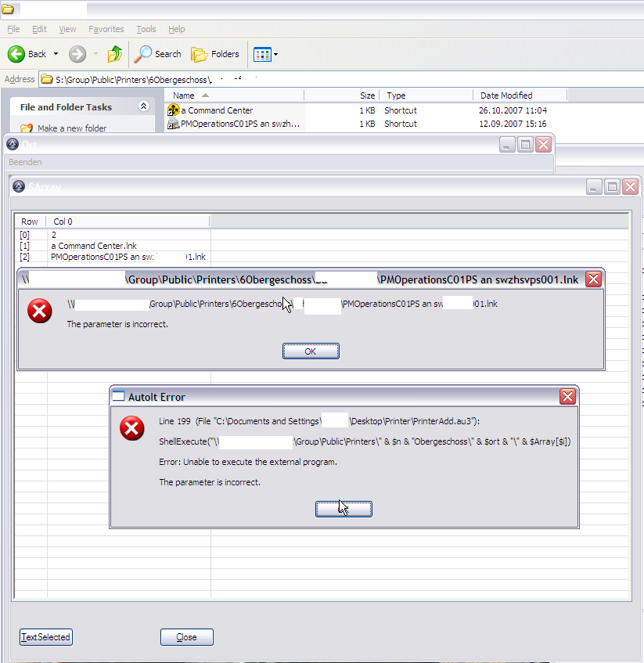Click the Back navigation arrow icon

(x=16, y=54)
